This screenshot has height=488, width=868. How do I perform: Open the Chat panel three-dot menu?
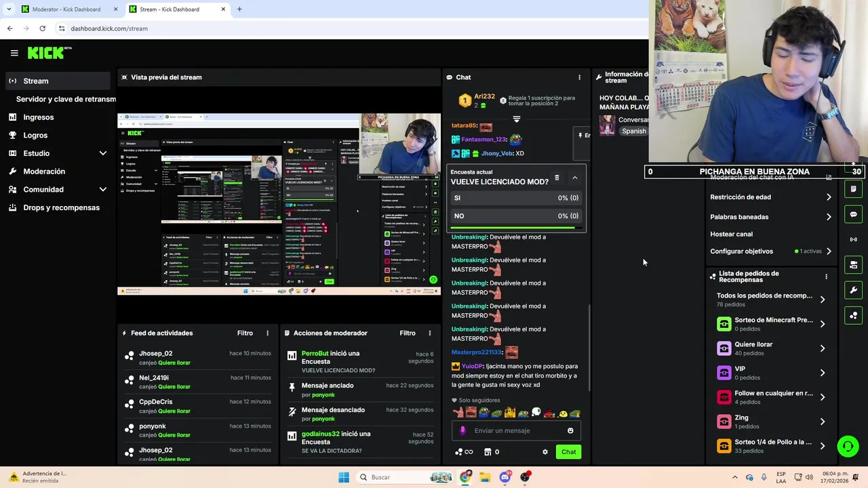point(579,77)
